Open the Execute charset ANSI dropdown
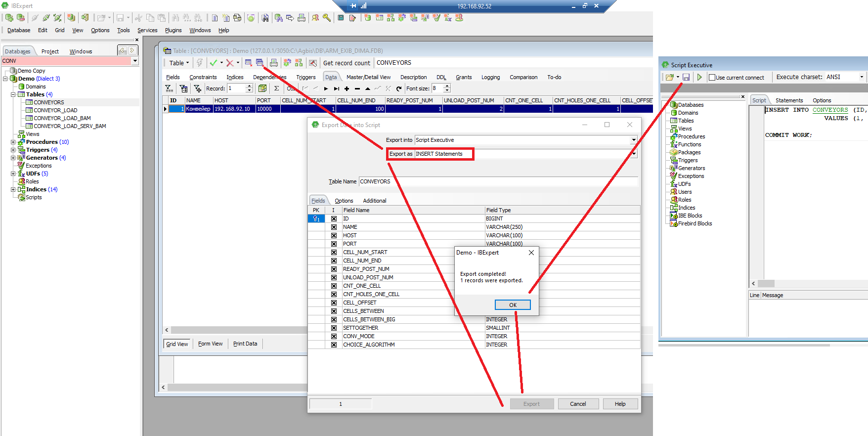Screen dimensions: 868x436 862,77
